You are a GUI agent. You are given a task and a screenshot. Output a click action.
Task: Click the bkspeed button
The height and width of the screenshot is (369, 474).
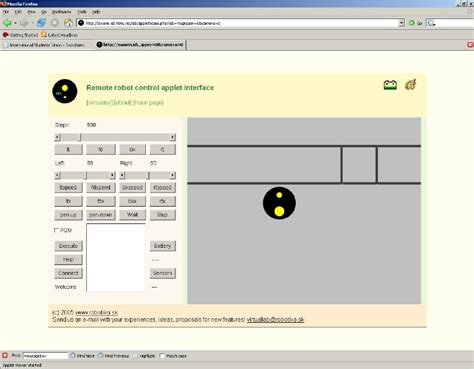[x=132, y=187]
